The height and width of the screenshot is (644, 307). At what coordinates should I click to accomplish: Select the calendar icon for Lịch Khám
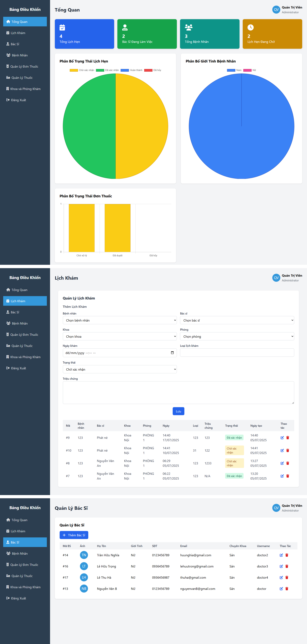[x=8, y=33]
